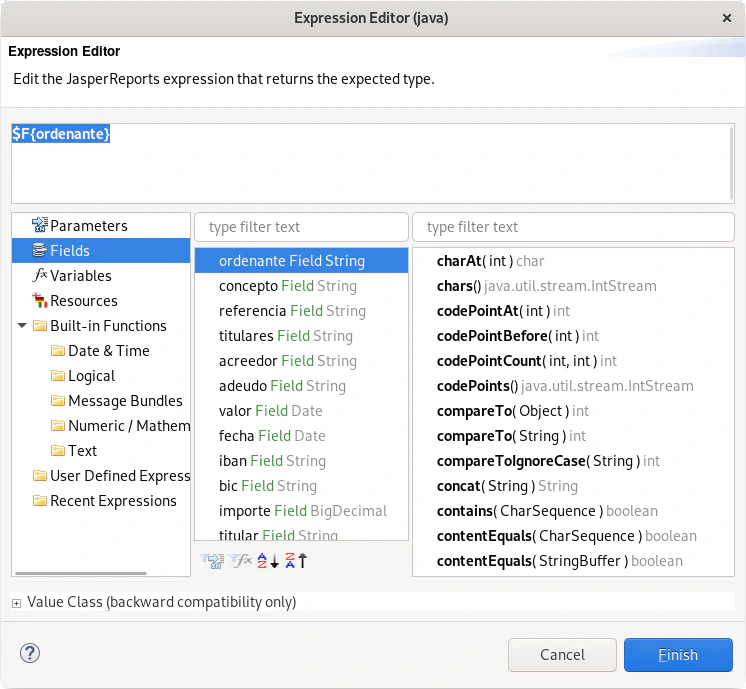Select the Logical functions category

(x=91, y=376)
